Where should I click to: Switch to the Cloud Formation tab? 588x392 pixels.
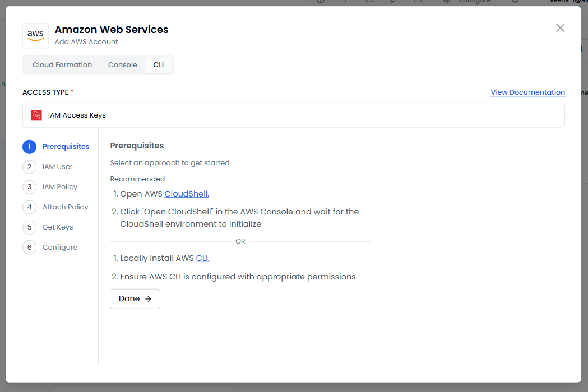[x=62, y=65]
